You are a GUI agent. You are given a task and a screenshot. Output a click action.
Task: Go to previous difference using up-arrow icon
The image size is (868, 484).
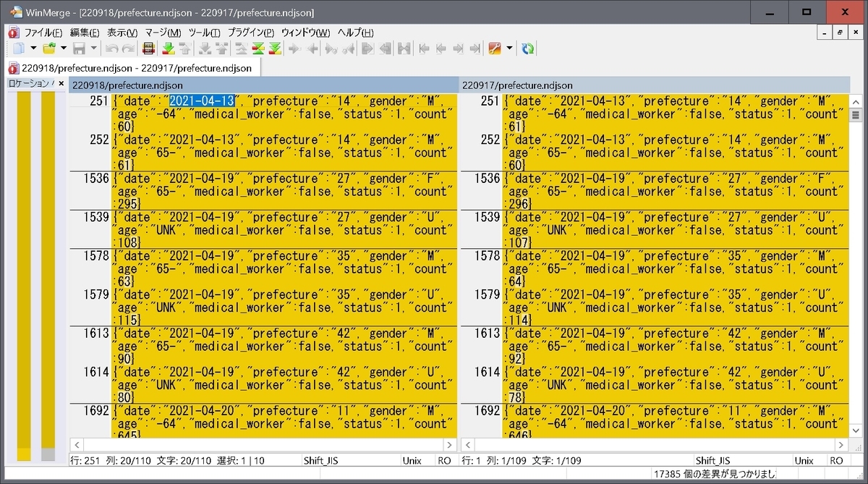coord(185,48)
